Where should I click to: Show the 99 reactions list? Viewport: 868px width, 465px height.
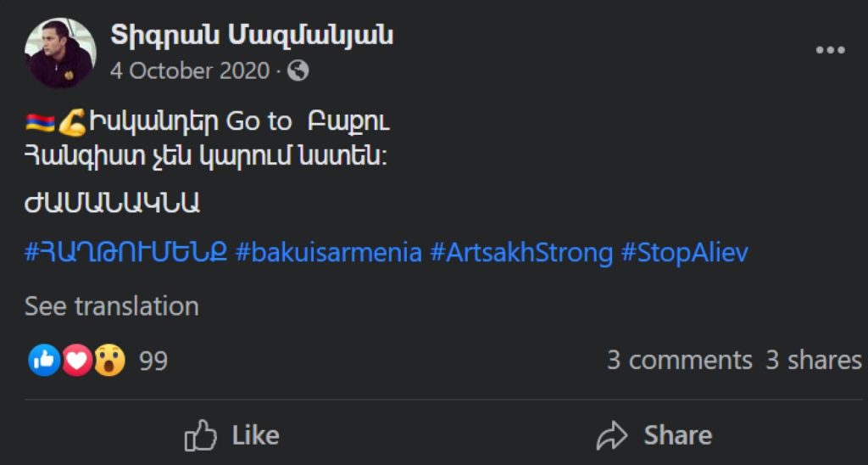pyautogui.click(x=153, y=361)
